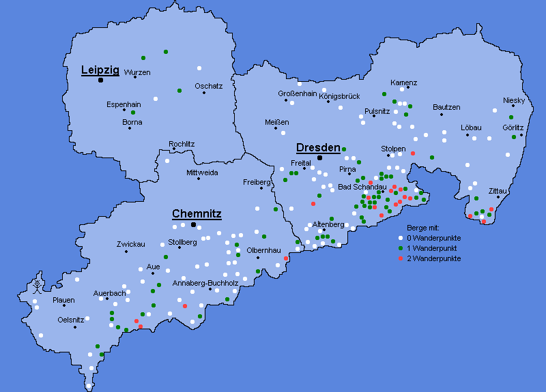
Task: Select the Dresden city square marker
Action: tap(319, 157)
